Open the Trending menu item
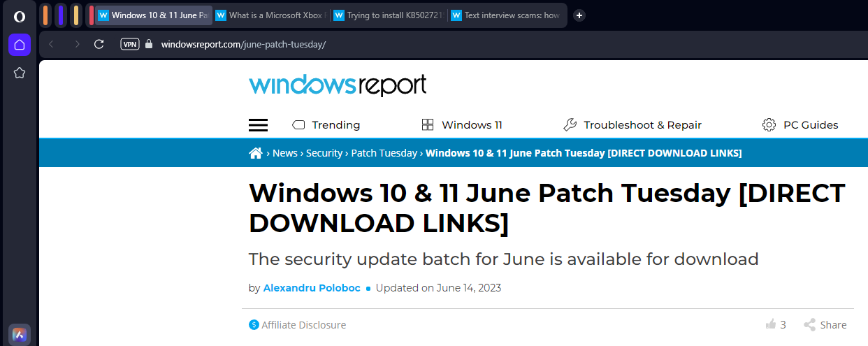The width and height of the screenshot is (868, 346). (326, 125)
